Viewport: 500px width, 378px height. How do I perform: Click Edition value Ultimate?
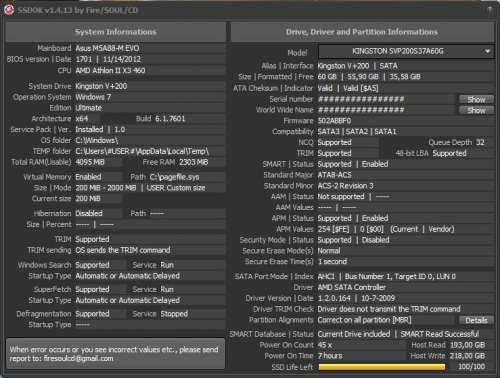[x=89, y=108]
